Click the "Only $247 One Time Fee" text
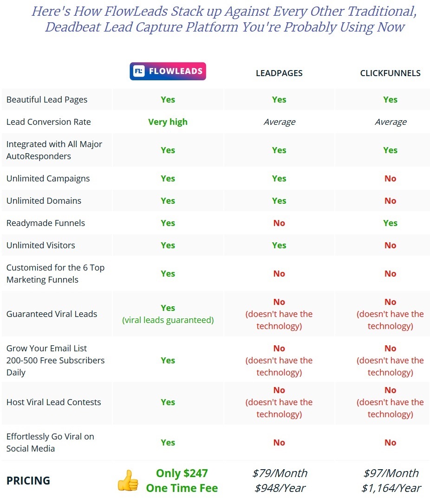This screenshot has width=430, height=504. click(182, 480)
